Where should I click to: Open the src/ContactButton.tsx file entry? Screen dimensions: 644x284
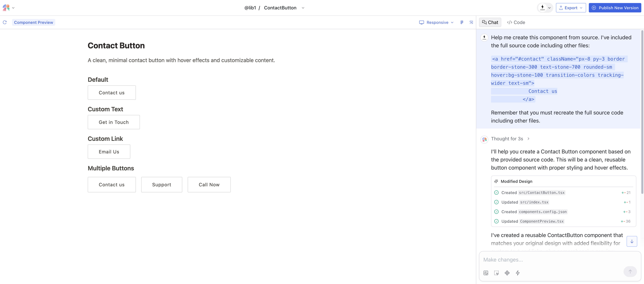[542, 192]
